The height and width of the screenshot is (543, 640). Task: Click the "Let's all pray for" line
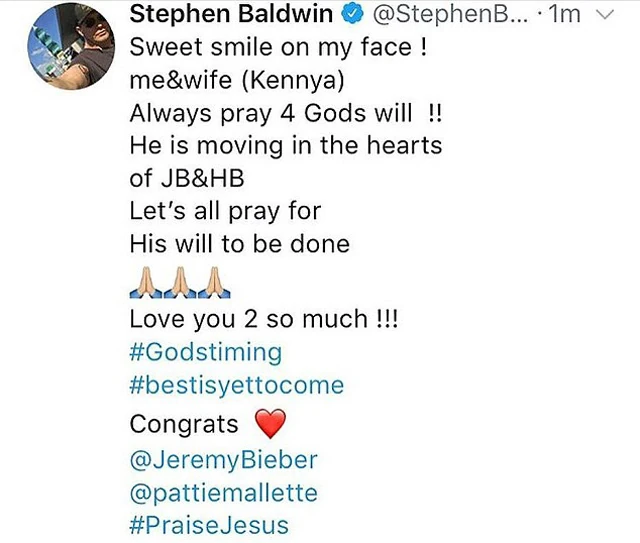225,212
